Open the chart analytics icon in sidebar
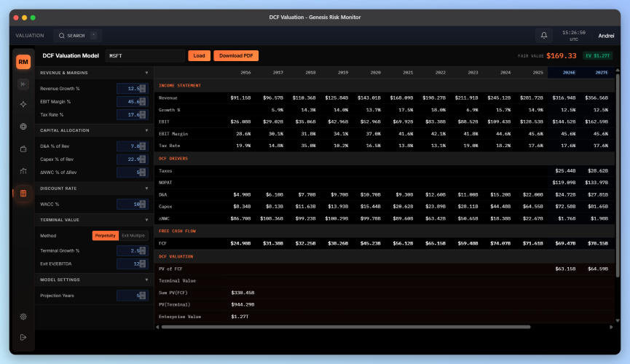The image size is (630, 364). point(23,171)
